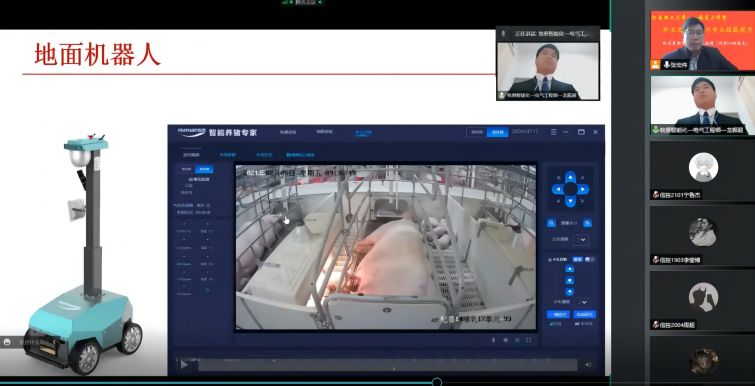
Task: Switch to the underlined tab in top navigation
Action: (363, 132)
